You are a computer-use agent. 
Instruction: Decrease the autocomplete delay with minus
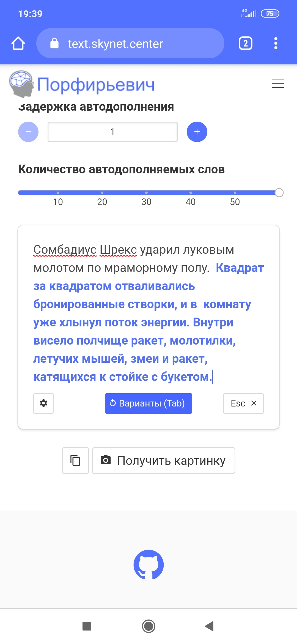click(x=28, y=132)
